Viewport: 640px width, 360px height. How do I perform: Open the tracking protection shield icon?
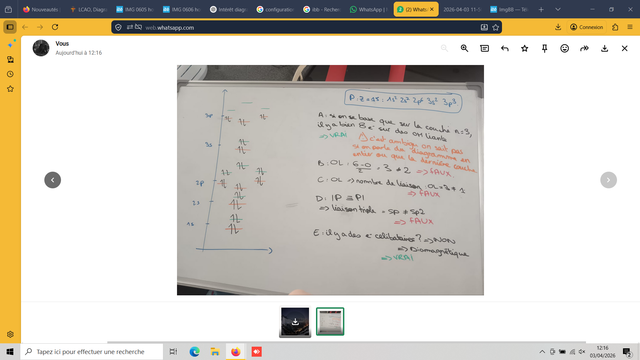(118, 27)
